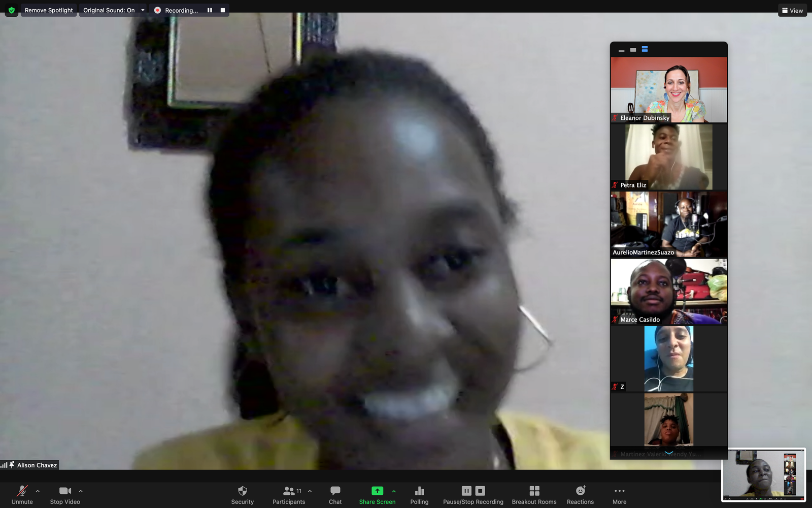The image size is (812, 508).
Task: Stop Video camera toggle
Action: [65, 495]
